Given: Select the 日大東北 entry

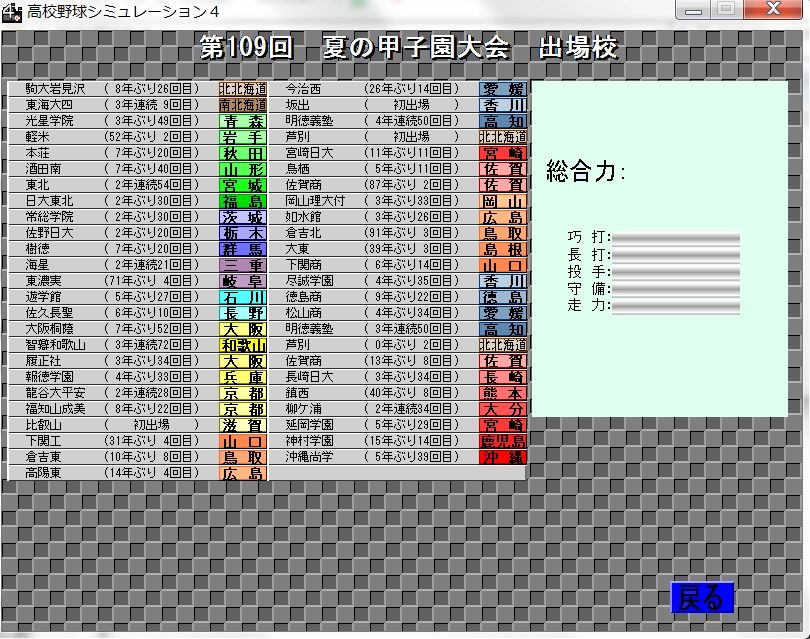Looking at the screenshot, I should tap(138, 200).
